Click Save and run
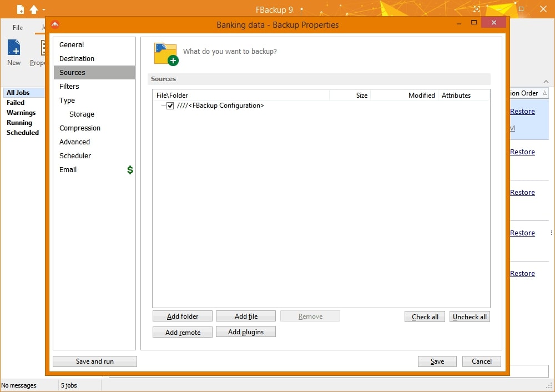 (x=94, y=361)
